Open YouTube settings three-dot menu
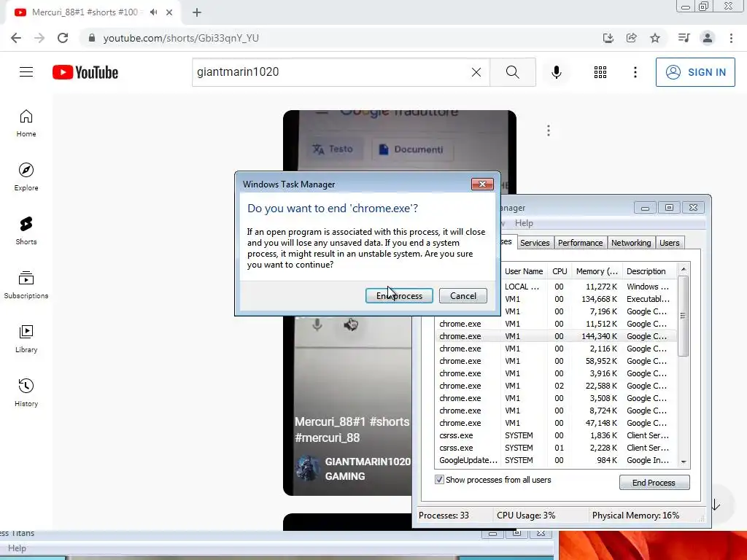The image size is (747, 560). click(635, 72)
